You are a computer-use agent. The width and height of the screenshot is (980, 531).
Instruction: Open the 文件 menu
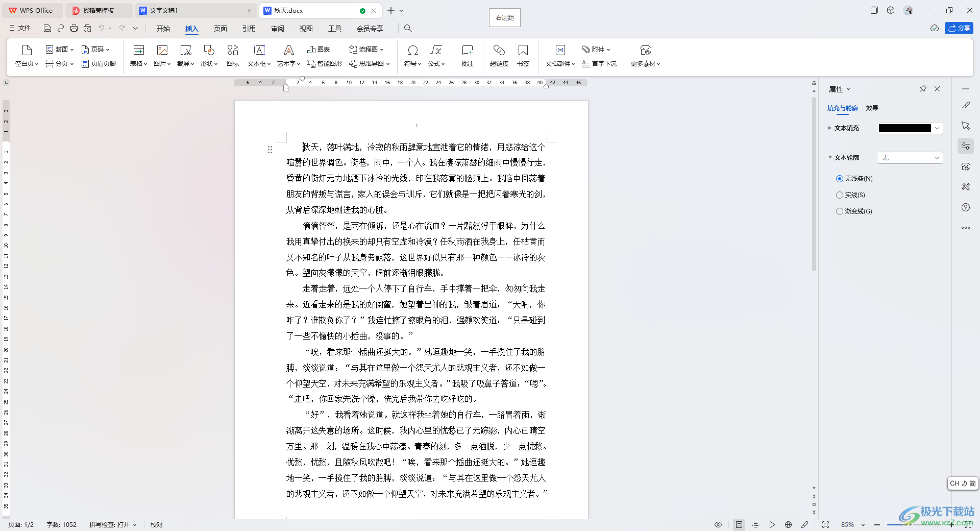coord(20,29)
